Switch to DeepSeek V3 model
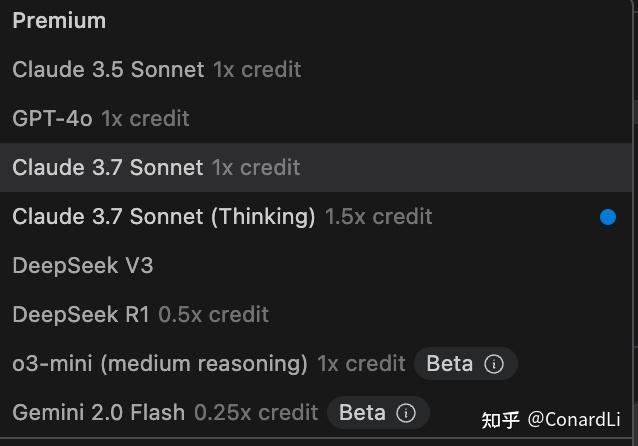638x446 pixels. [83, 265]
